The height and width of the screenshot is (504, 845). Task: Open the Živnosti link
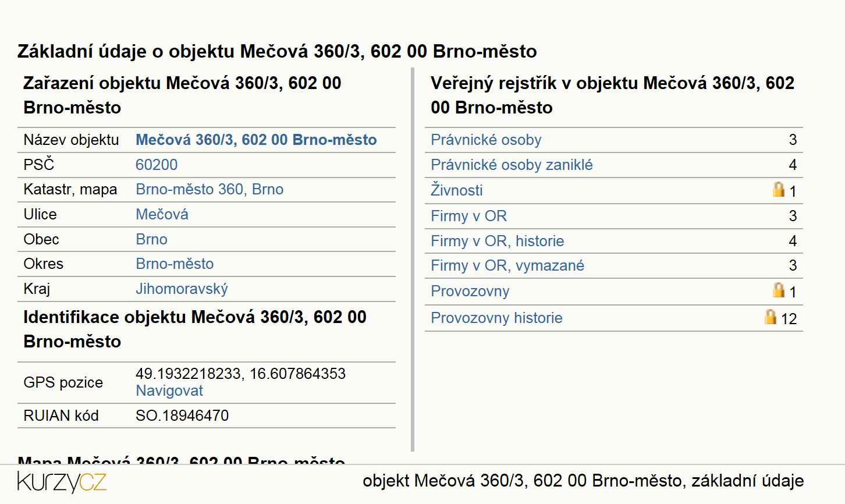(457, 190)
